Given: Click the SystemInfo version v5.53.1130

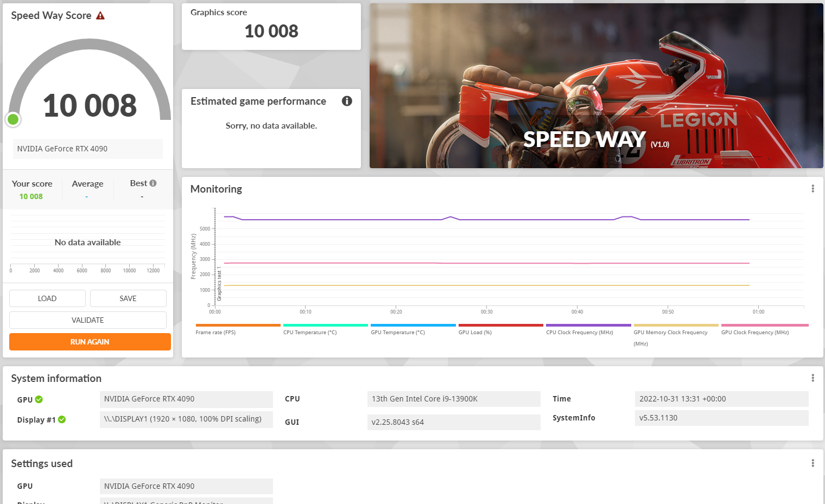Looking at the screenshot, I should pos(722,418).
